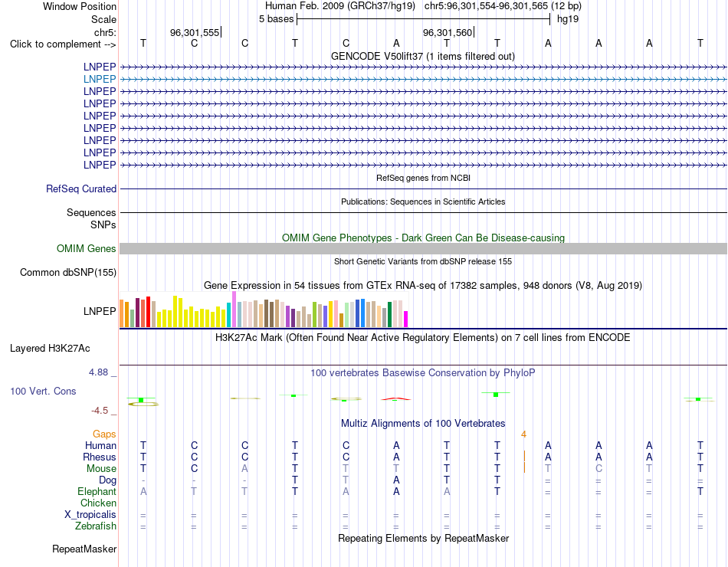This screenshot has width=728, height=567.
Task: Click the 96,301,555 ruler coordinate
Action: pos(195,32)
